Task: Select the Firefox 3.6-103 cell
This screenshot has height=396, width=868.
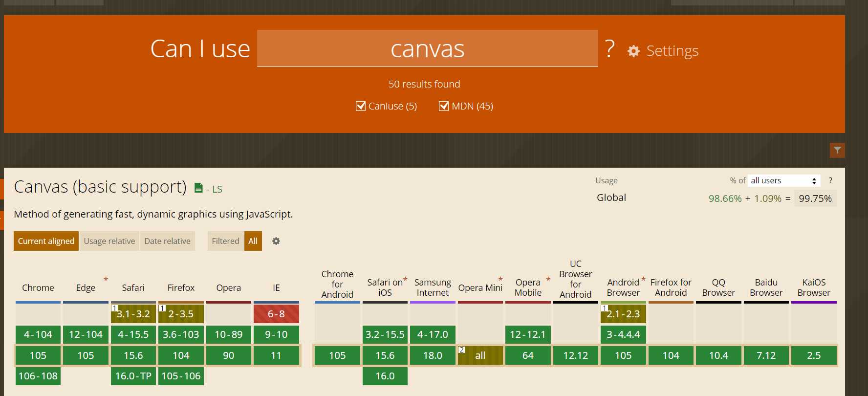Action: pyautogui.click(x=181, y=334)
